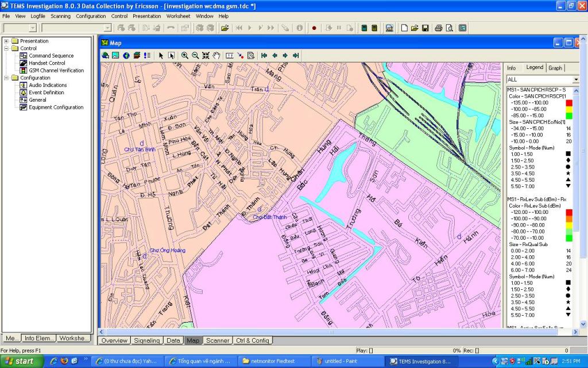The width and height of the screenshot is (588, 368).
Task: Click the picture Theme Settings icon in Map toolbar
Action: pyautogui.click(x=115, y=56)
